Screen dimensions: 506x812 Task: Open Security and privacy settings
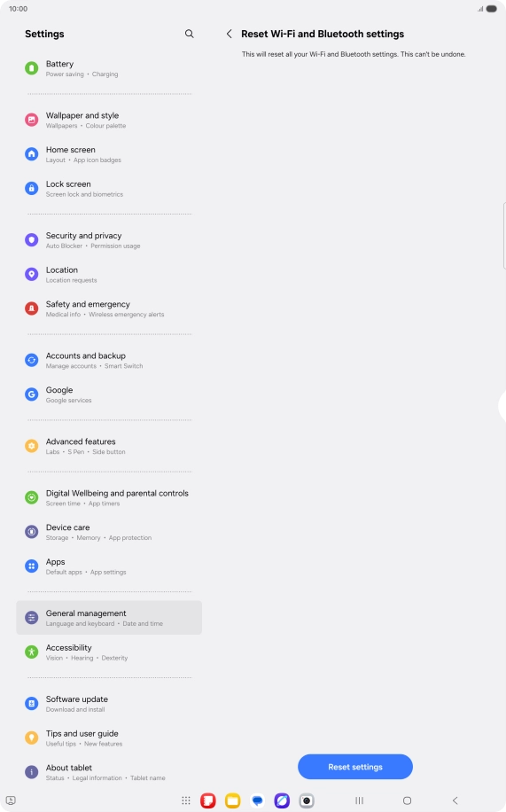[109, 239]
